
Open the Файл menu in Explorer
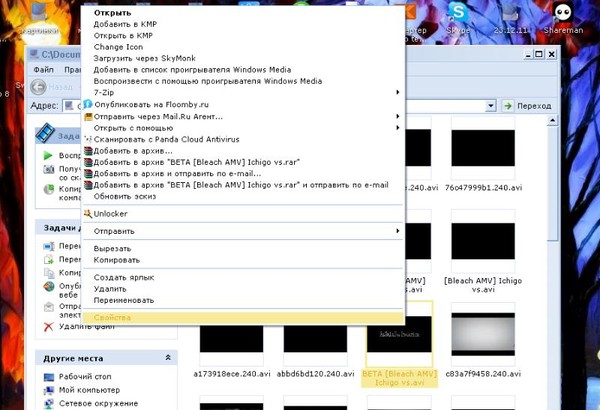click(x=44, y=70)
